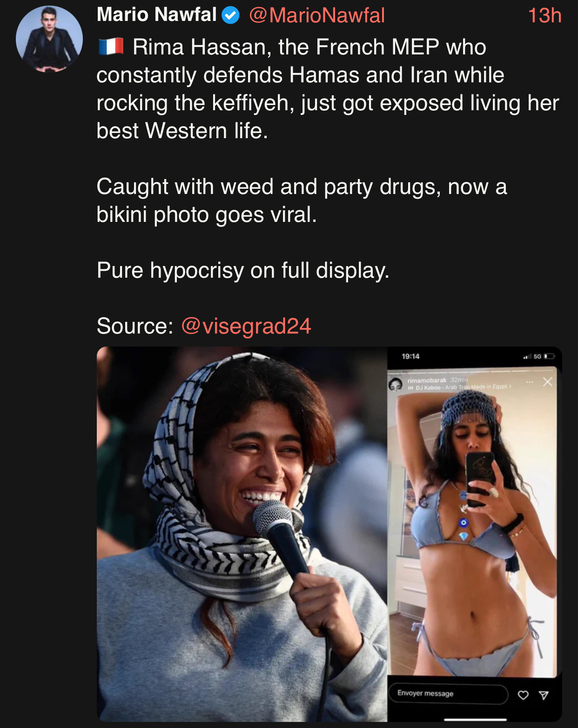
Task: Open Mario Nawfal's profile picture
Action: pyautogui.click(x=49, y=39)
